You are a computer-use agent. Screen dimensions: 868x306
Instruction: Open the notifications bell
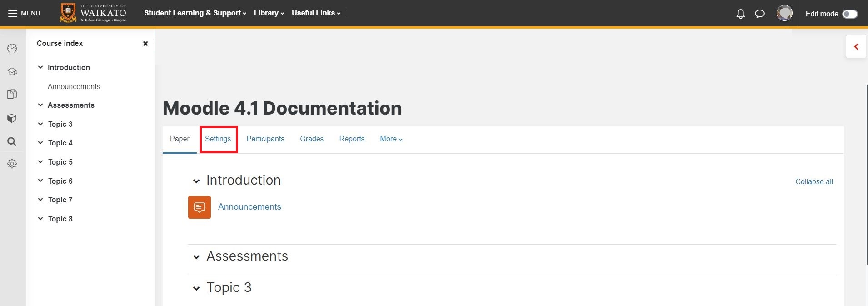pos(741,14)
